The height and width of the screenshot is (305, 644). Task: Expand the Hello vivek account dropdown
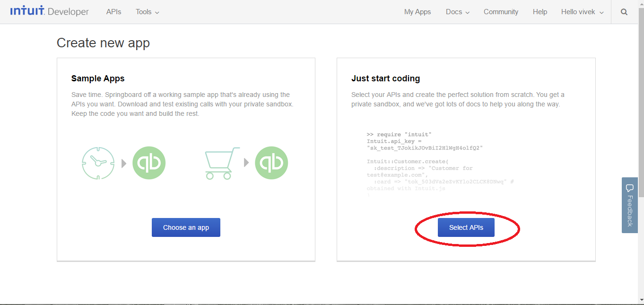[583, 12]
